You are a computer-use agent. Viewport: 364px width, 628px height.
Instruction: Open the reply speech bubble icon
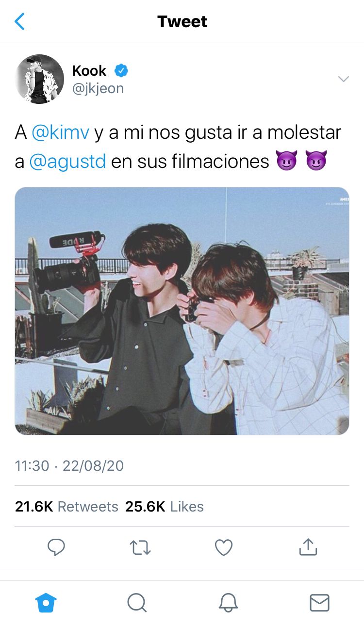click(56, 547)
